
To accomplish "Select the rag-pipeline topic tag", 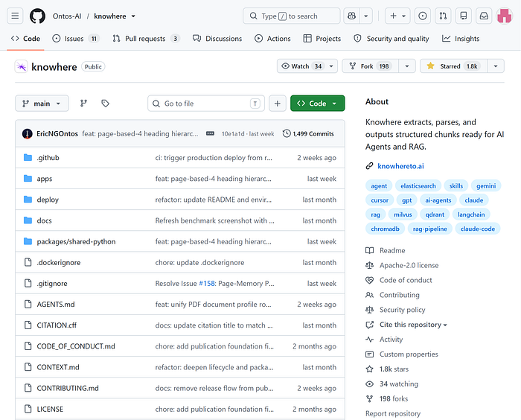I will click(x=430, y=229).
